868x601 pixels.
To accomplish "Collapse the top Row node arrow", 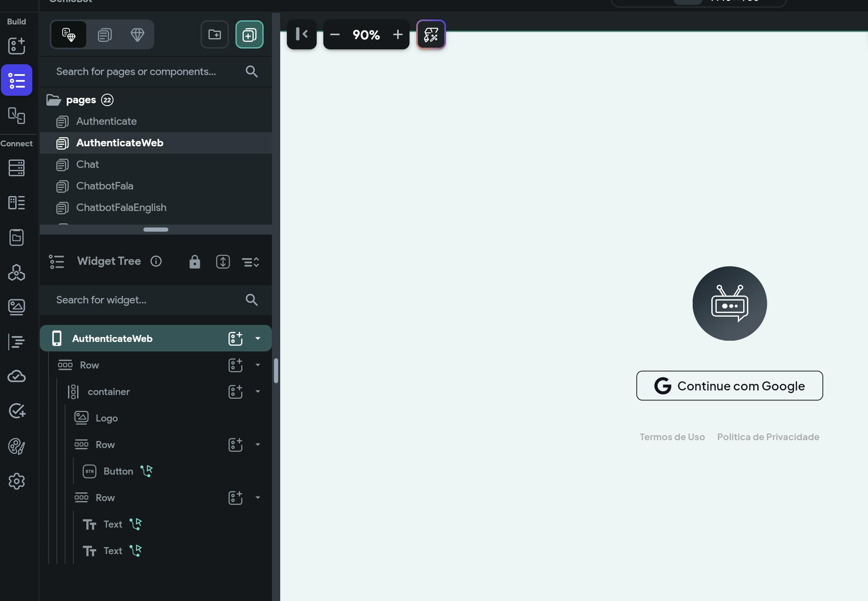I will pos(258,365).
